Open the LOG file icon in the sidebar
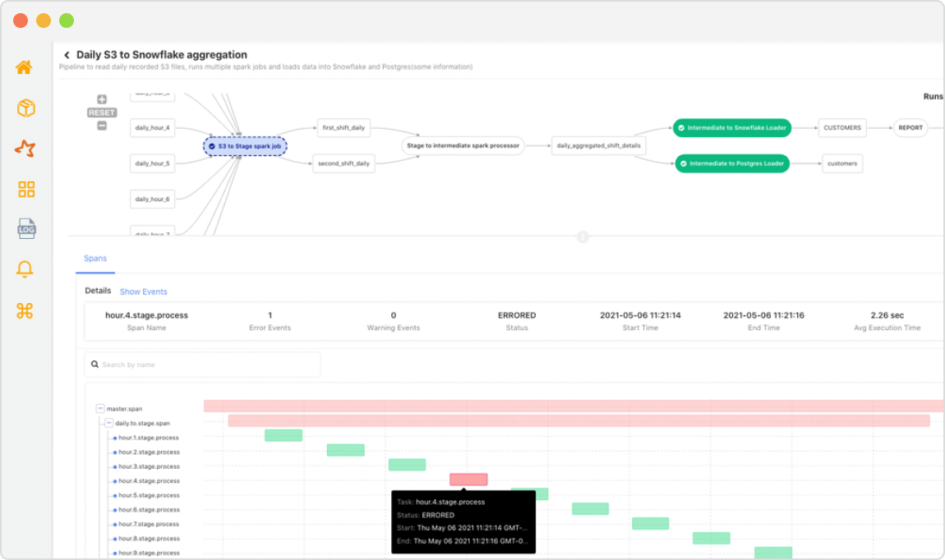The height and width of the screenshot is (560, 945). (25, 229)
